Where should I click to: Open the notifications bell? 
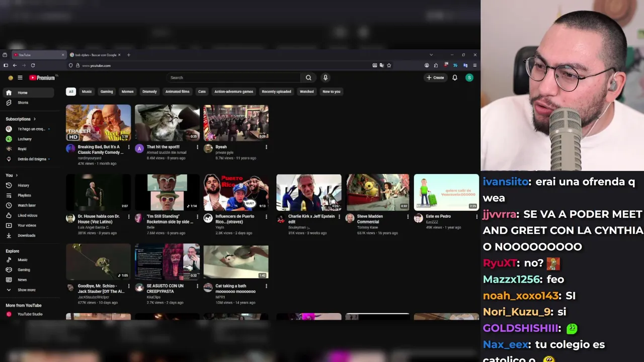click(x=455, y=77)
